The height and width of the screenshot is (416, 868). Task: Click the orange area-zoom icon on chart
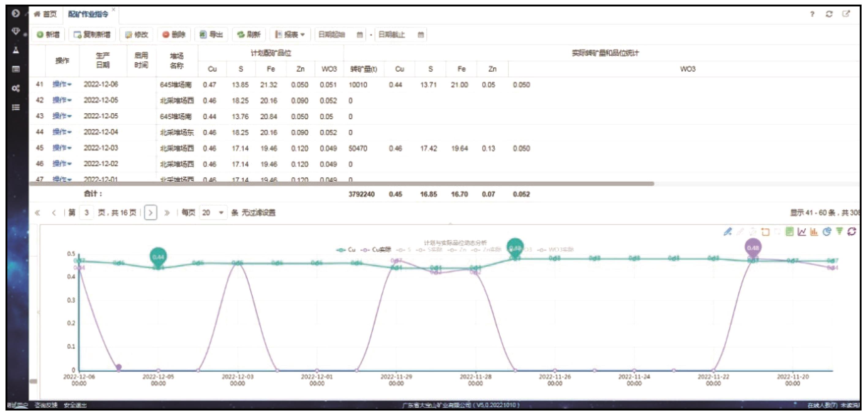[765, 232]
